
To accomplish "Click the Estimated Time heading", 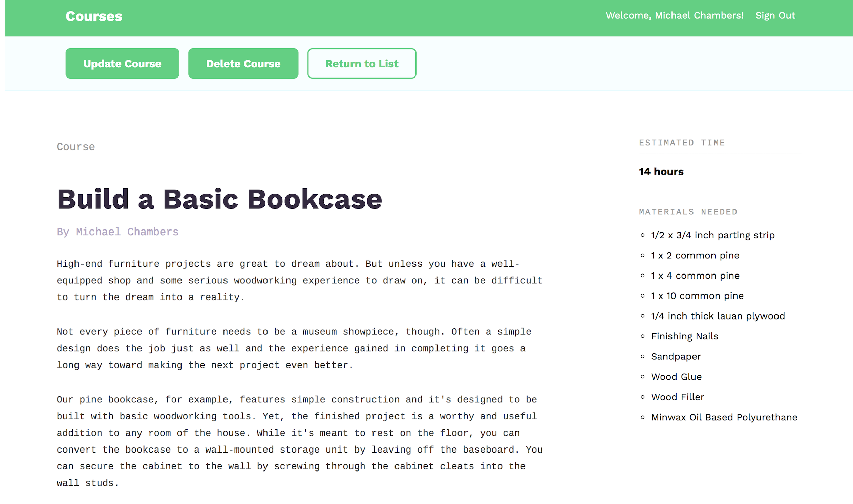I will [682, 143].
